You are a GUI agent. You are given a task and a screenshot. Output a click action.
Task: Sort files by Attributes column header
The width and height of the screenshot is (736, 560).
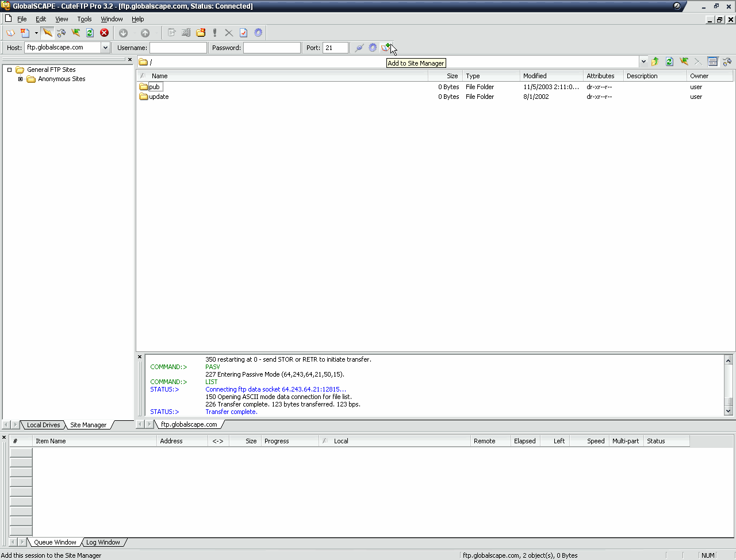[604, 76]
